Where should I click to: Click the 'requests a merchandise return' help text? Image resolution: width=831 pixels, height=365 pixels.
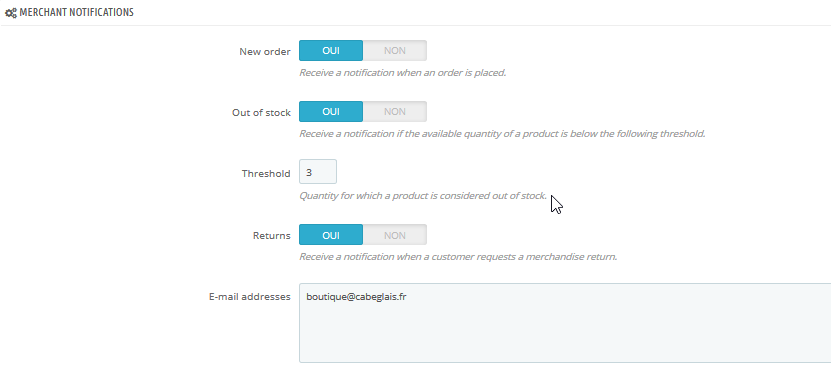547,257
